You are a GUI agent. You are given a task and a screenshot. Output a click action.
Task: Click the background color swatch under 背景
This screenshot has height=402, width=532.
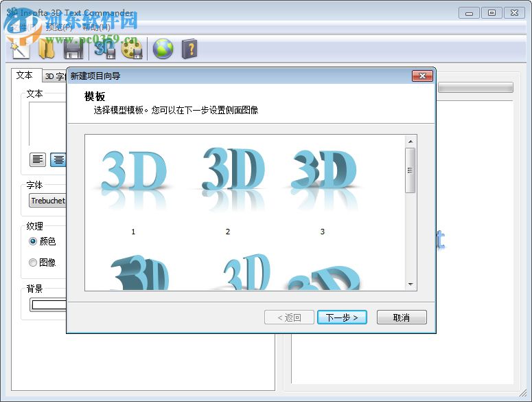click(49, 305)
